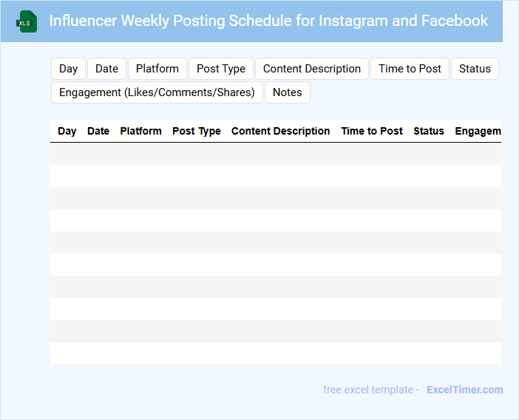The image size is (519, 420).
Task: Click the truncated Engagement table column header
Action: [x=478, y=131]
